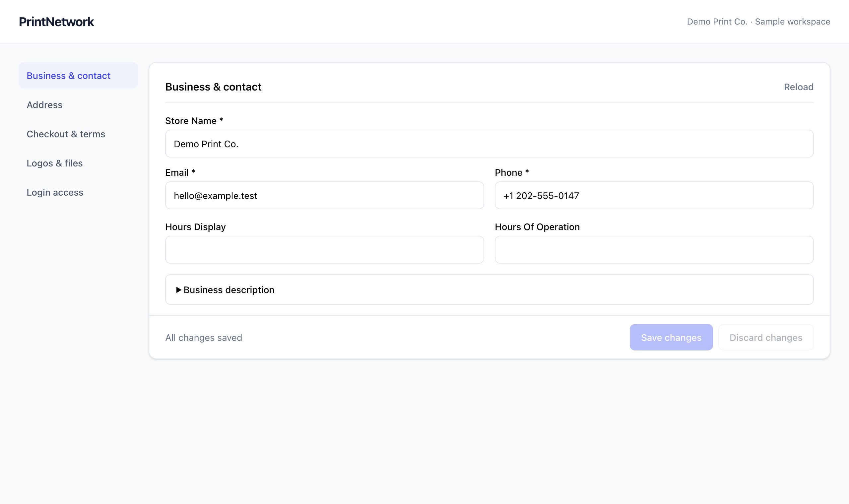Click into the Email input field

(324, 195)
